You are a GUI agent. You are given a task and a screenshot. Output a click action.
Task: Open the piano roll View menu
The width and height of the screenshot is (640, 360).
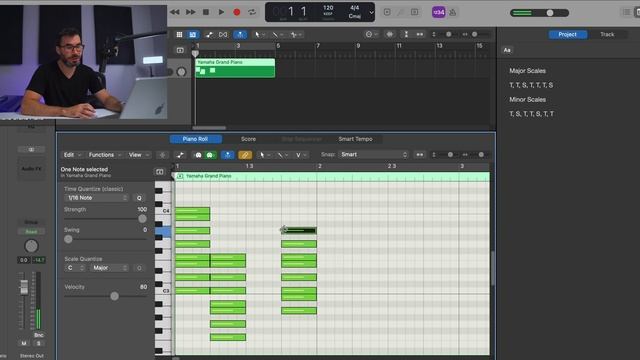coord(138,155)
